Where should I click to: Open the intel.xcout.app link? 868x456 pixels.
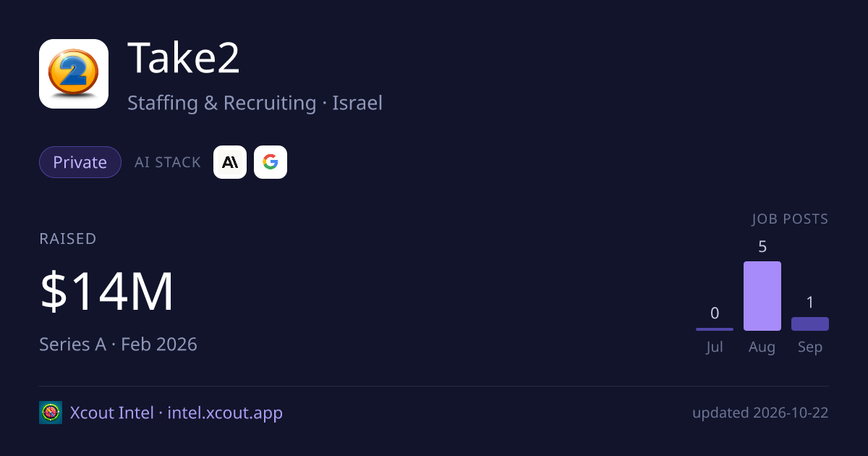pyautogui.click(x=225, y=413)
